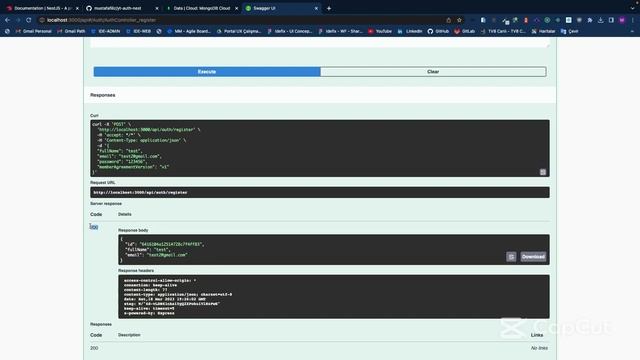Reload the current page
The width and height of the screenshot is (640, 360).
(x=29, y=20)
